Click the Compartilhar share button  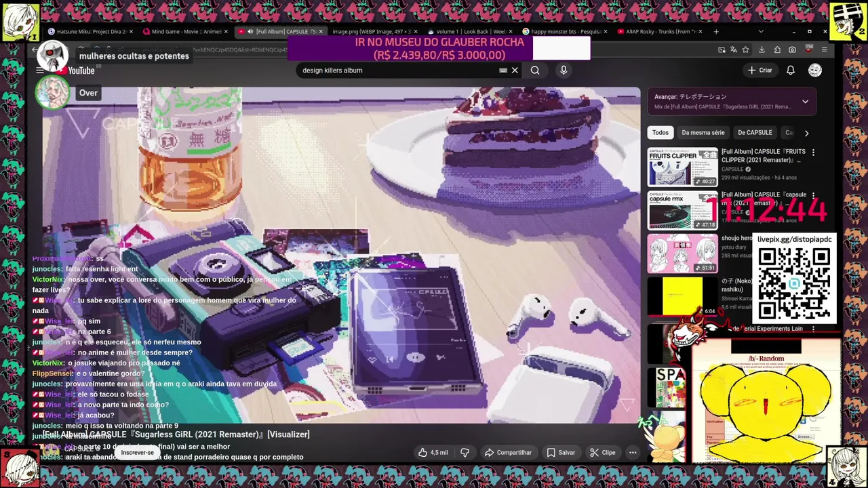pyautogui.click(x=507, y=452)
